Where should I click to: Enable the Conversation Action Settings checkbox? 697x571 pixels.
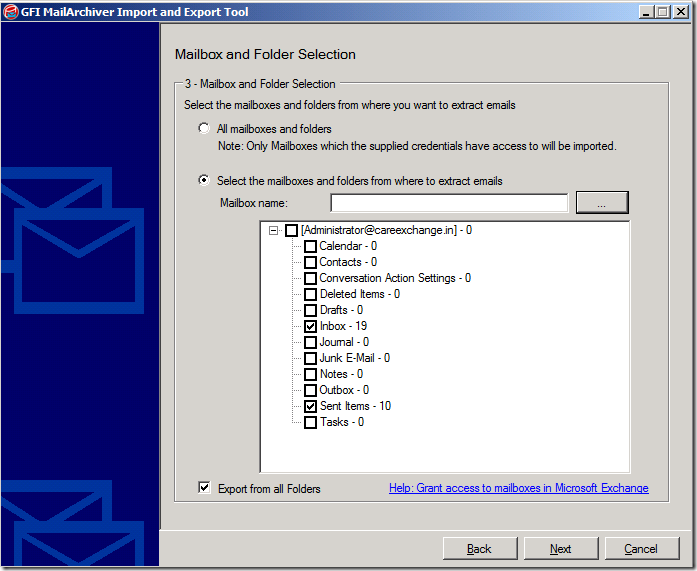point(310,278)
